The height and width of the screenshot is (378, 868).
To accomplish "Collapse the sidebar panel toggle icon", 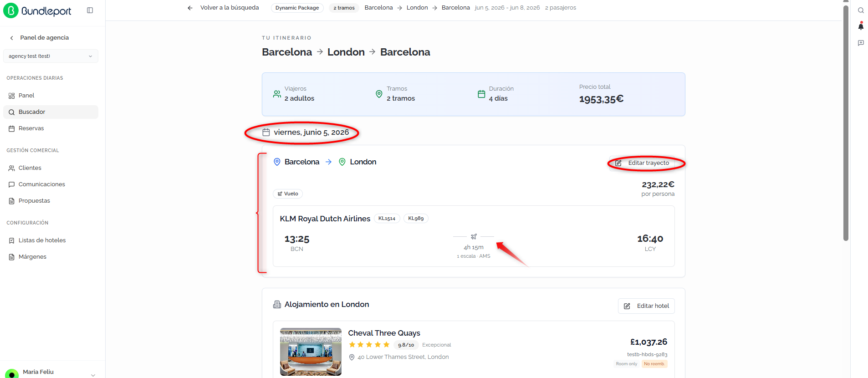I will pos(90,10).
